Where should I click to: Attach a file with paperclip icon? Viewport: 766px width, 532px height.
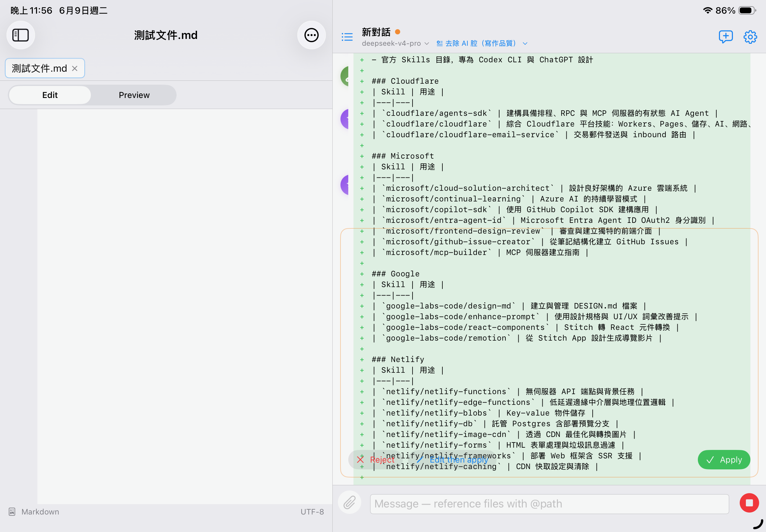click(350, 503)
